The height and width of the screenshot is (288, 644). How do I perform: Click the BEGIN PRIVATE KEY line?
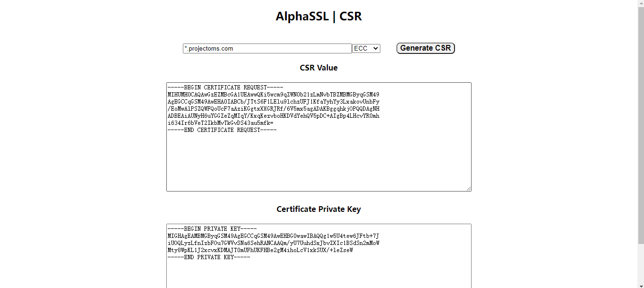tap(212, 229)
